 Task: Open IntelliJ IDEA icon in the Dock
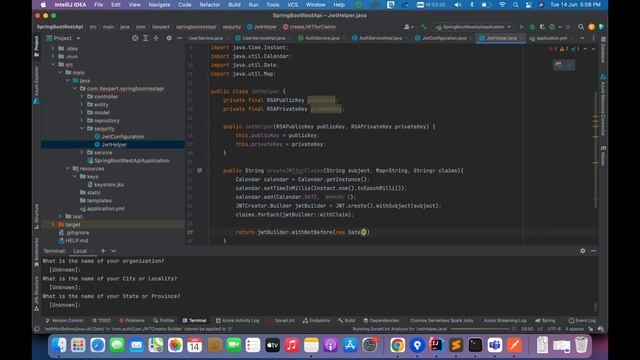[436, 345]
